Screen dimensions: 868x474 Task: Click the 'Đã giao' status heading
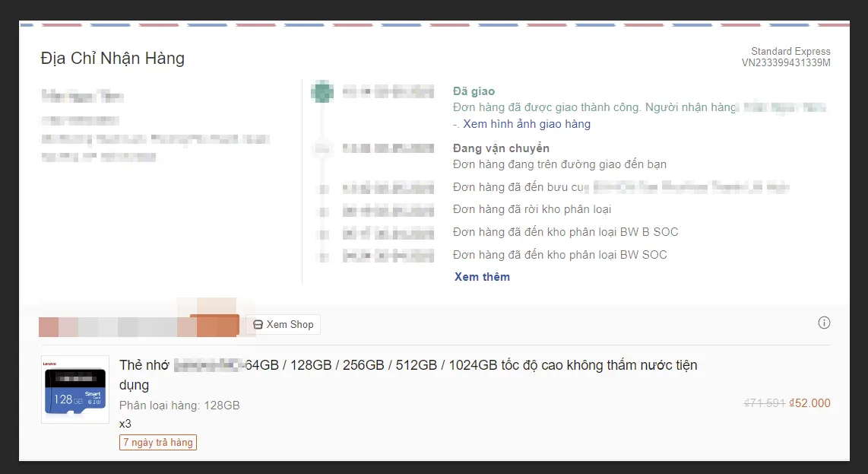474,91
